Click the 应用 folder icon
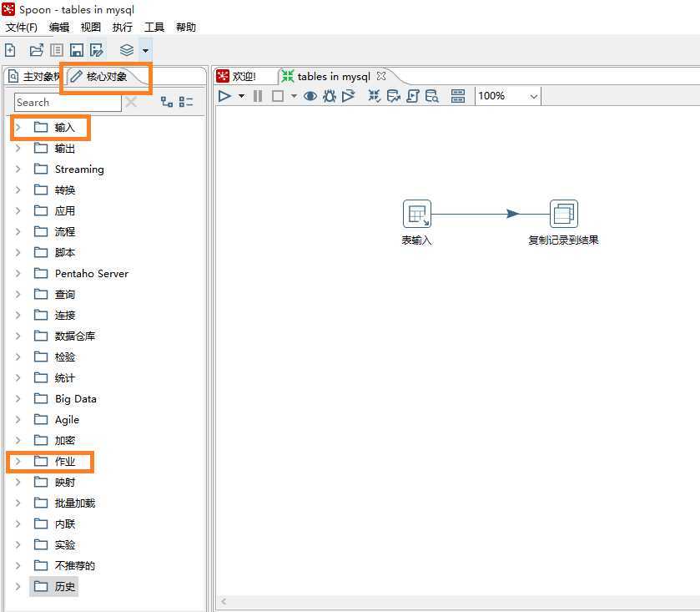Image resolution: width=700 pixels, height=612 pixels. coord(41,210)
